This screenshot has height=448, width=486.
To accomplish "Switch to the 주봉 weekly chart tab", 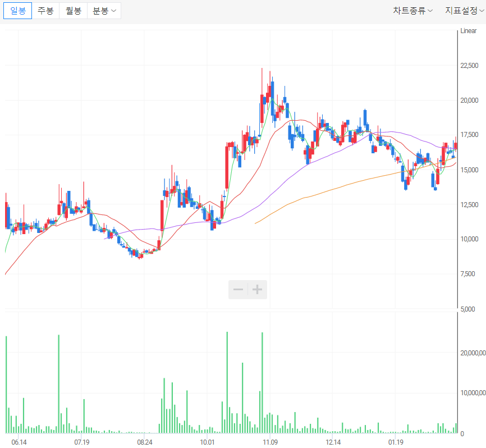I will tap(45, 11).
